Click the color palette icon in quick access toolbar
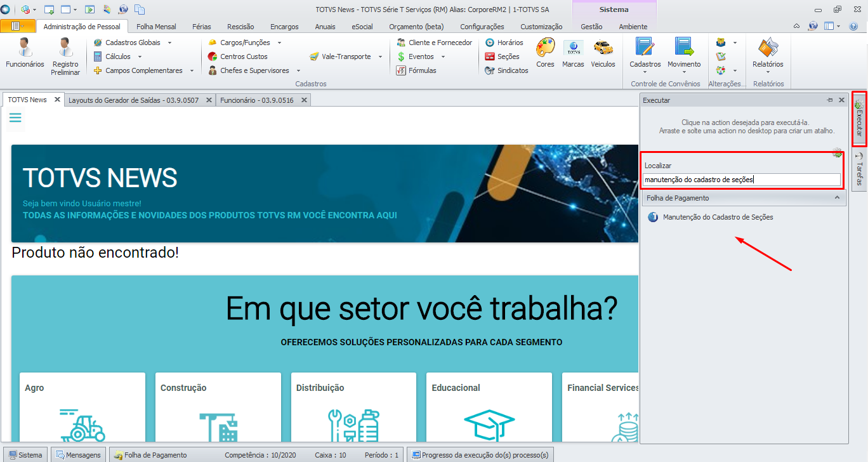Screen dimensions: 868x462 [x=107, y=10]
